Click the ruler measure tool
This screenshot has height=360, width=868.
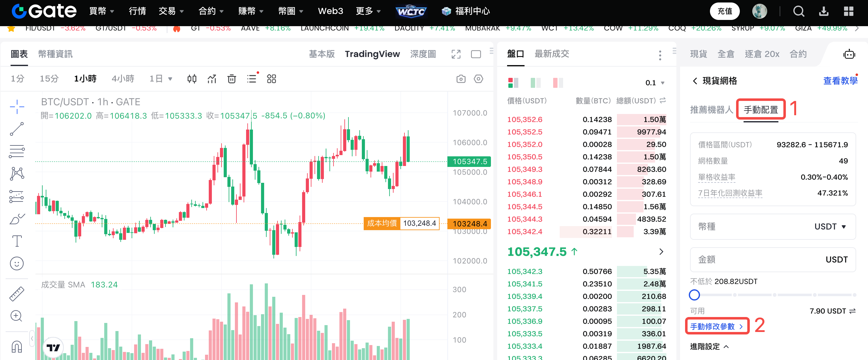[17, 294]
